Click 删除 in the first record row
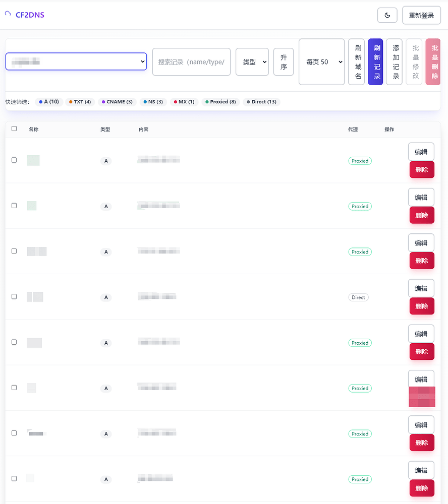This screenshot has height=504, width=448. tap(422, 170)
